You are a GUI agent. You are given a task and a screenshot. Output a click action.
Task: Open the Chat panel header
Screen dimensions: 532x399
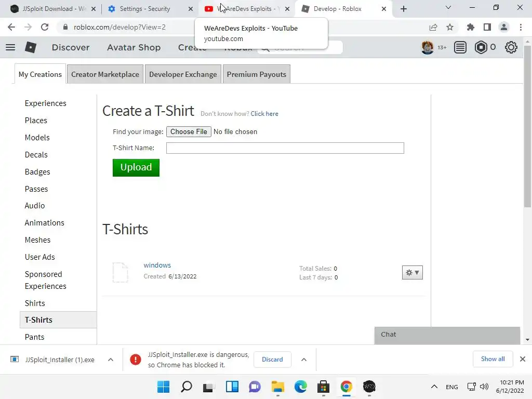point(447,335)
